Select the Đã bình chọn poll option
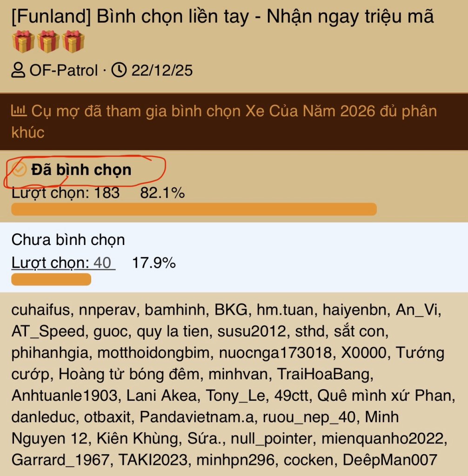This screenshot has height=476, width=468. (81, 170)
